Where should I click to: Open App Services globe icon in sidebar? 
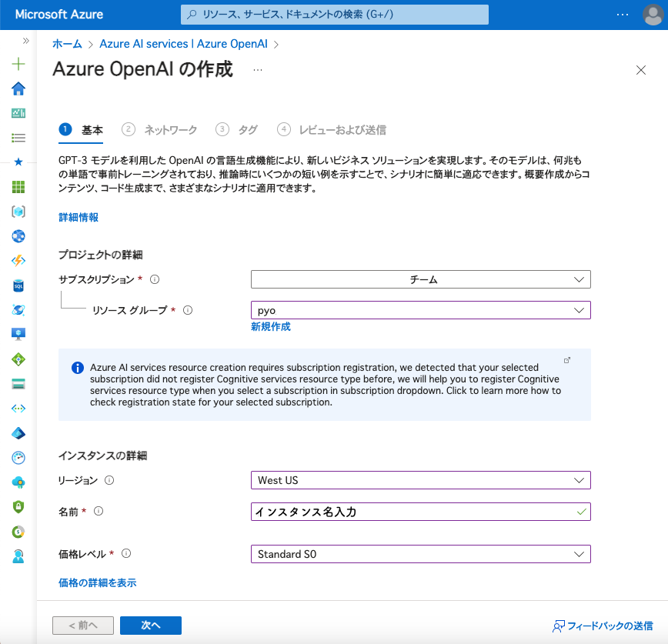pos(18,236)
